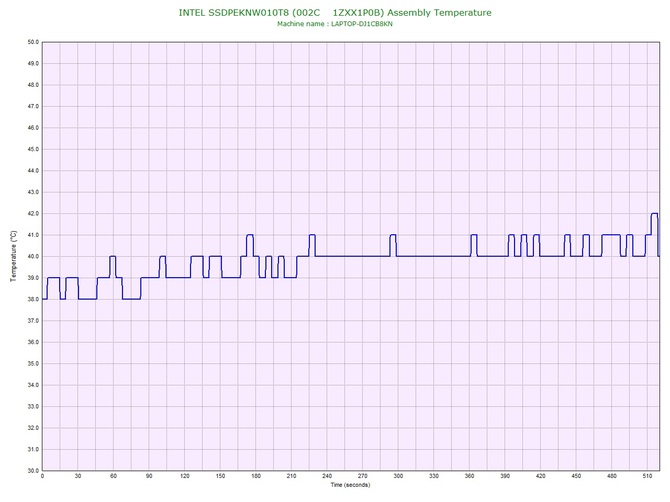Select the 33.0 temperature axis label
Viewport: 670px width, 502px height.
pos(33,406)
